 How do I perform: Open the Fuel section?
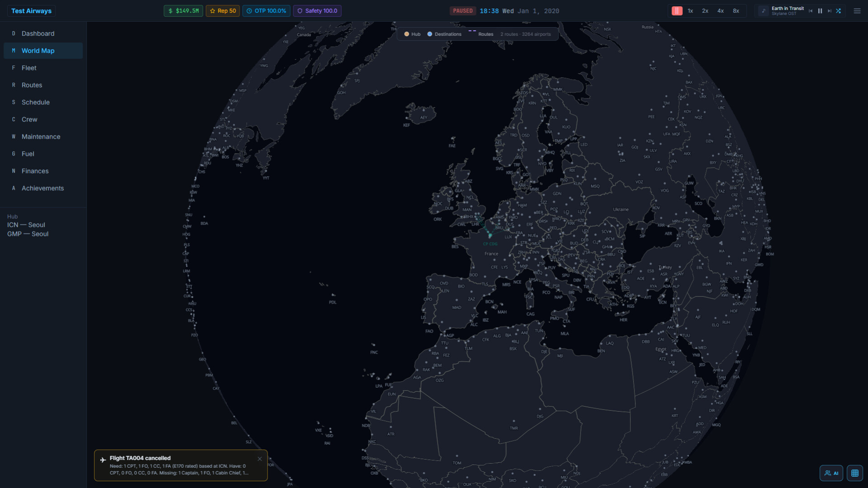43,154
